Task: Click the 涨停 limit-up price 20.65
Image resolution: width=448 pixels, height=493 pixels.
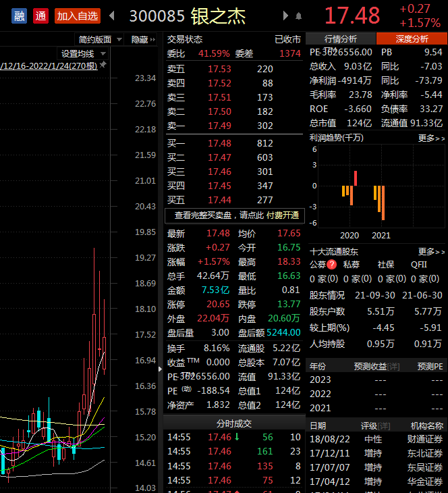Action: click(219, 304)
